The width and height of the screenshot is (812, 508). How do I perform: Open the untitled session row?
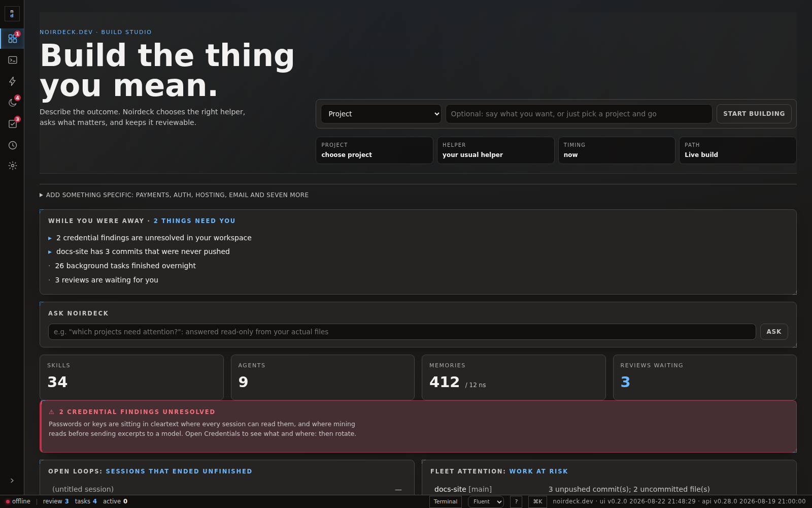(227, 489)
